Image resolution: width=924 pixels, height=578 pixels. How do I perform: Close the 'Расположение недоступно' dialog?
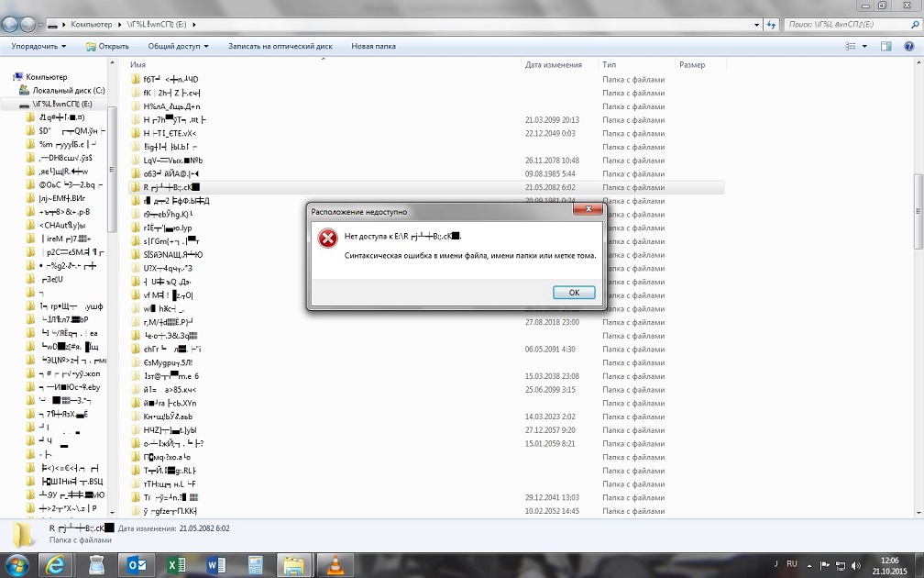(x=587, y=210)
